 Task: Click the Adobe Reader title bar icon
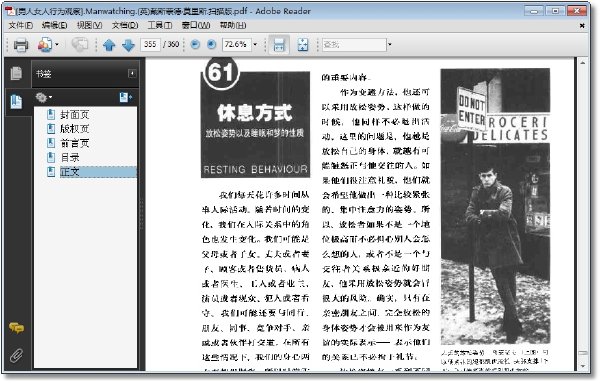(x=10, y=11)
